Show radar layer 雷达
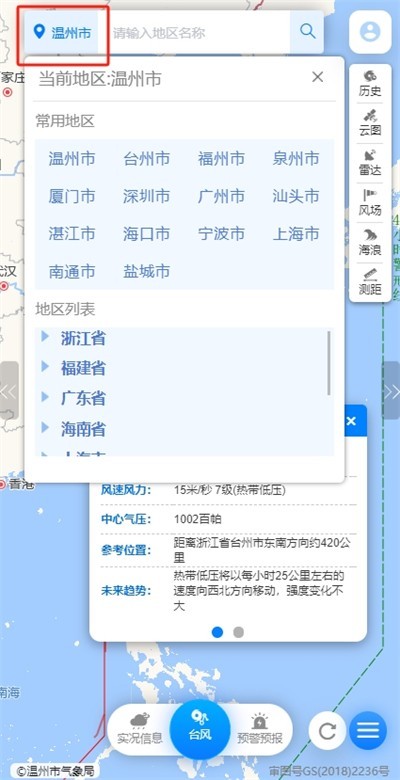The height and width of the screenshot is (780, 400). coord(370,163)
